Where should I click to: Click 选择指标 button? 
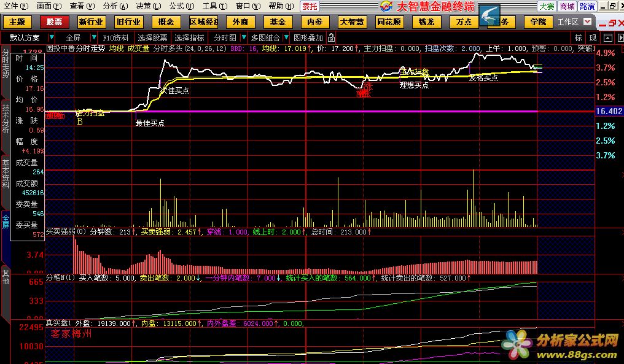[189, 38]
